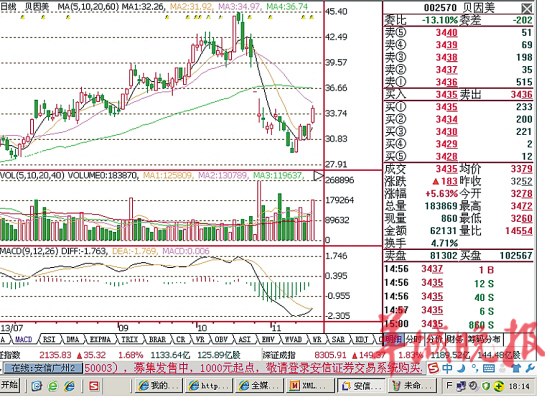Click the green shield tray icon
550x412 pixels.
pos(486,386)
